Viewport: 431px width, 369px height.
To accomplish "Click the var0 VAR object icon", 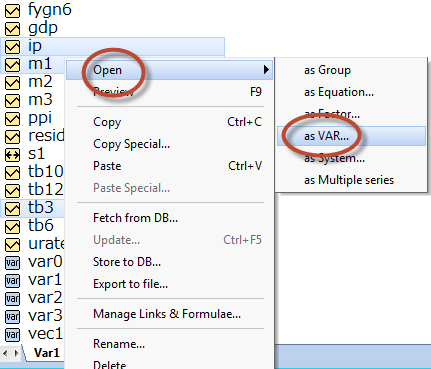I will click(x=12, y=263).
